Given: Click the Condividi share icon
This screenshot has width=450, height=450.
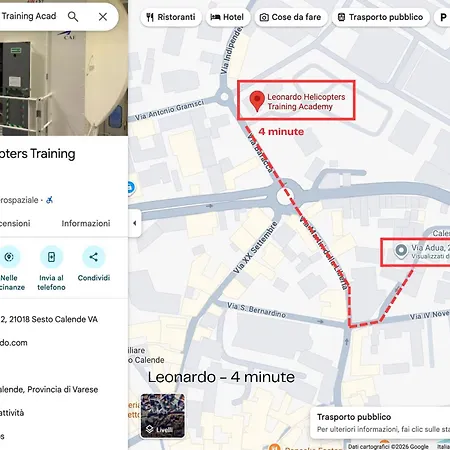Looking at the screenshot, I should [93, 257].
